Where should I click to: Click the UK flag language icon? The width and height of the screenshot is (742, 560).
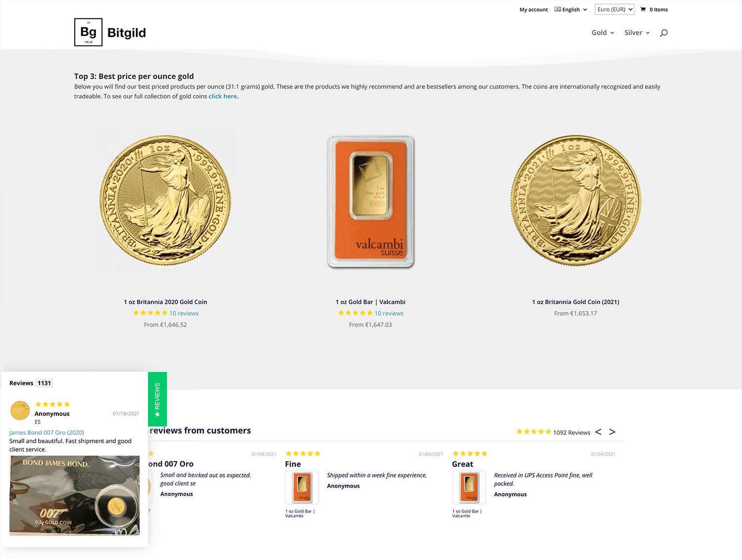(x=557, y=9)
